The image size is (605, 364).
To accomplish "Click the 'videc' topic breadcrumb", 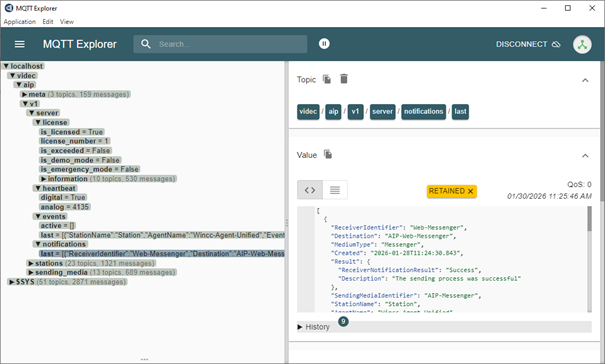I will pos(308,112).
